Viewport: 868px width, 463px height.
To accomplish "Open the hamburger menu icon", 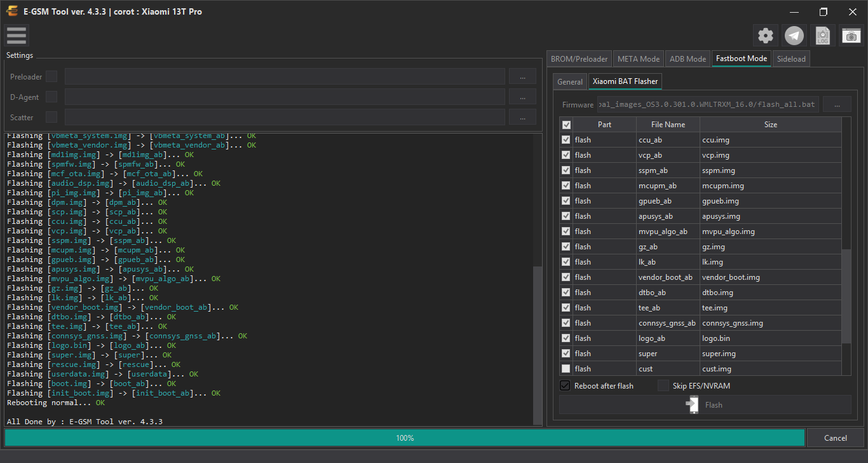I will pos(16,36).
